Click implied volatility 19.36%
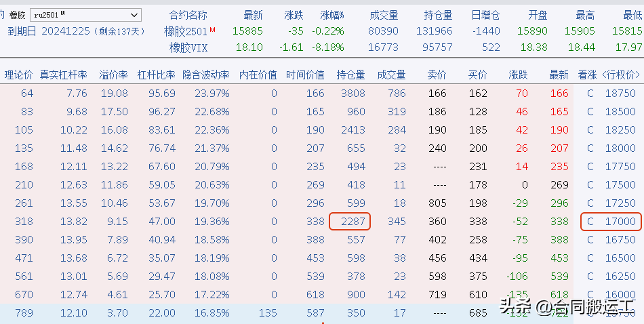 (x=212, y=222)
